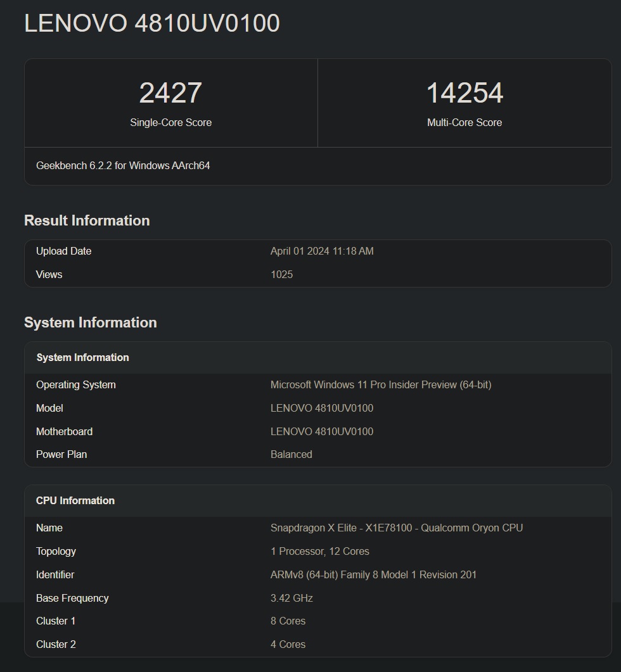This screenshot has height=672, width=621.
Task: Select the 8 Cores value
Action: click(x=288, y=621)
